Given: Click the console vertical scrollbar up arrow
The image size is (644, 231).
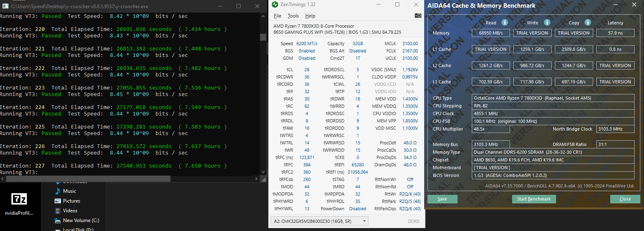Looking at the screenshot, I should pos(263,16).
